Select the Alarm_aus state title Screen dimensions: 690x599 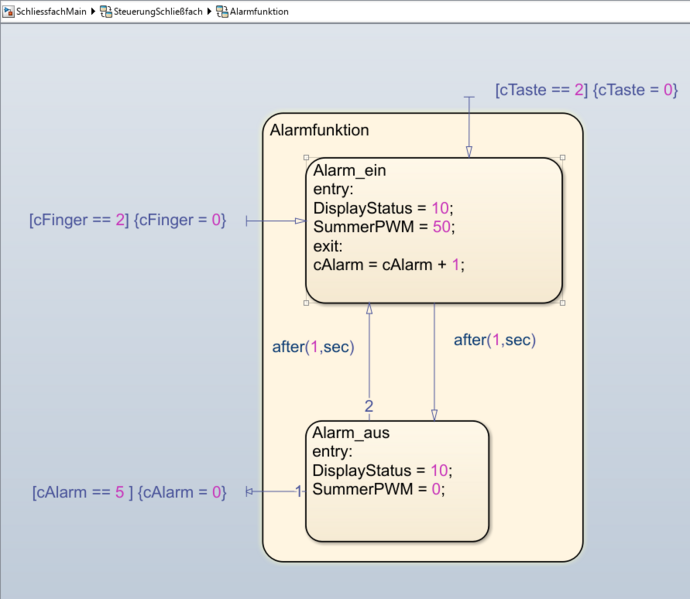point(350,433)
